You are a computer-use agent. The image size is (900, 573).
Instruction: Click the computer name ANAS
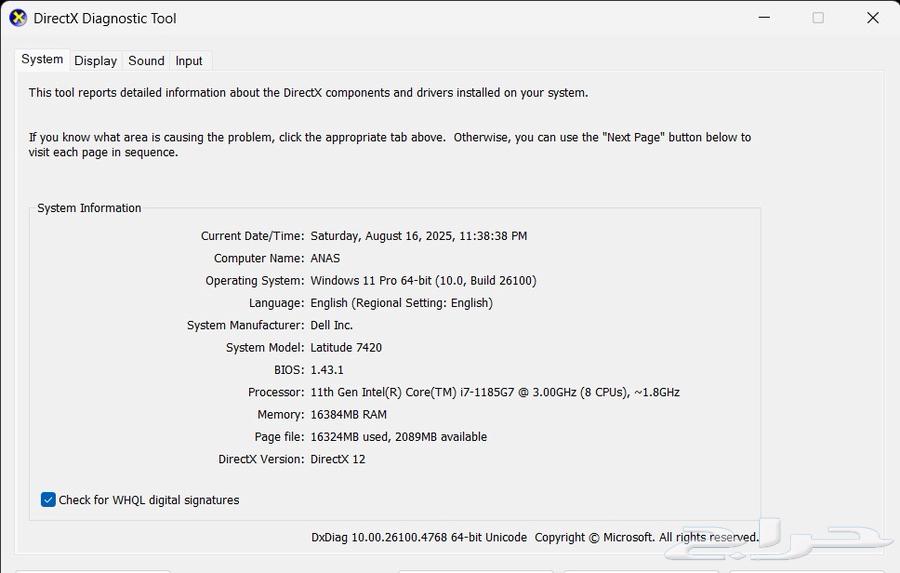[x=325, y=258]
